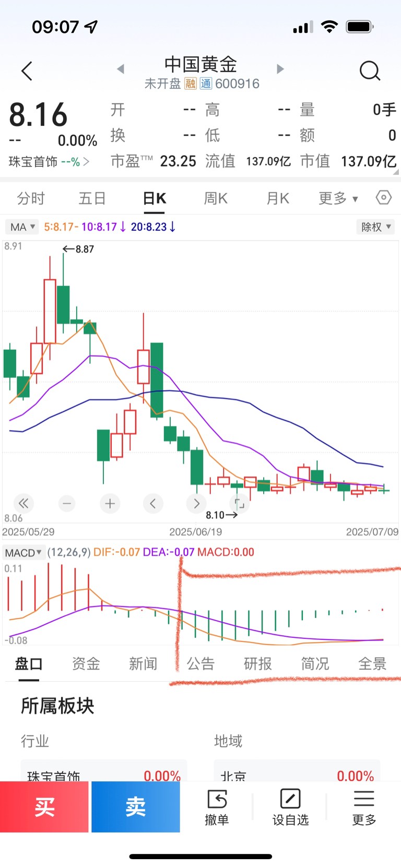Screen dimensions: 401x868
Task: Tap DIF:-0.07 MACD legend
Action: click(x=116, y=552)
